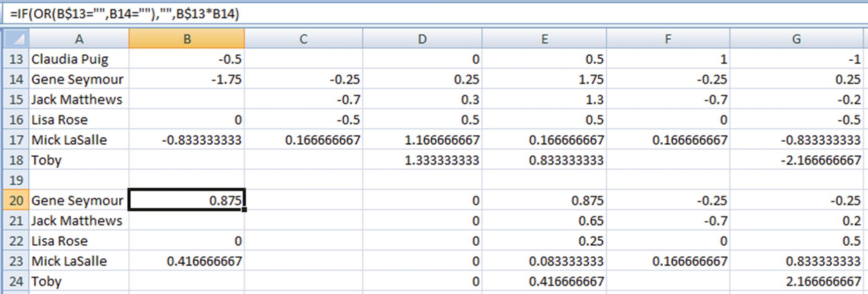The image size is (868, 294).
Task: Select column G header
Action: [796, 39]
